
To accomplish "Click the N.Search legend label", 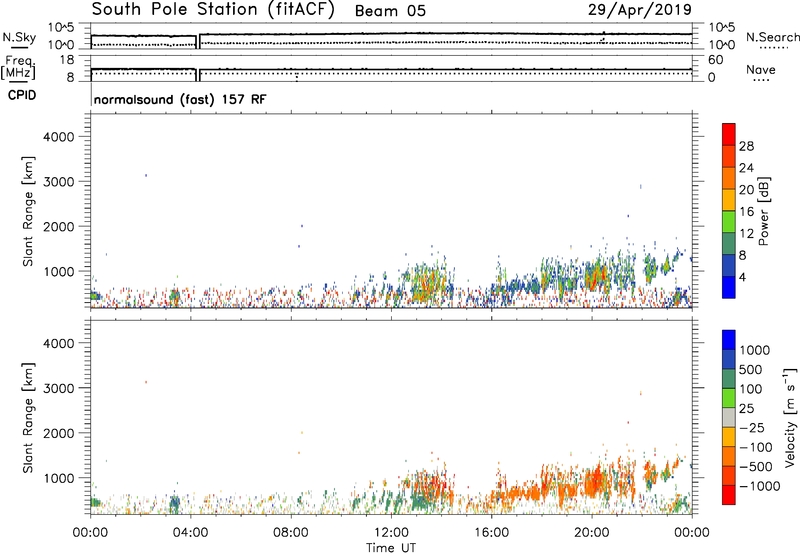I will click(773, 37).
